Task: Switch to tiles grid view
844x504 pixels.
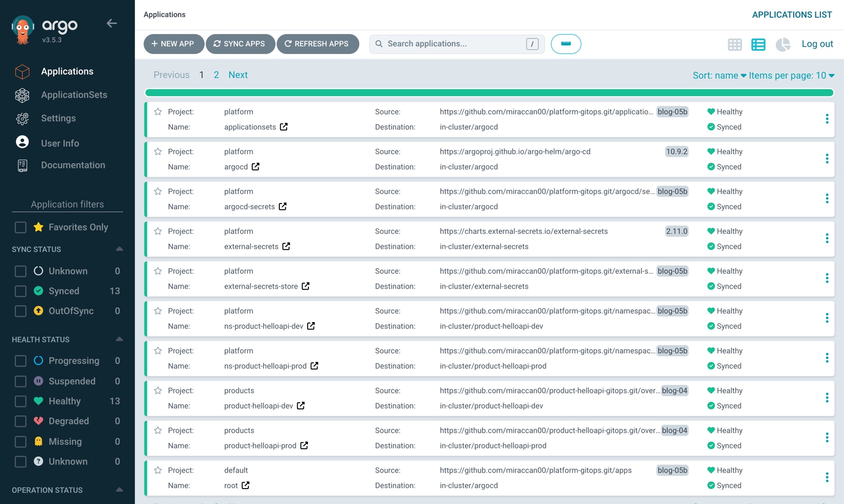Action: pyautogui.click(x=735, y=44)
